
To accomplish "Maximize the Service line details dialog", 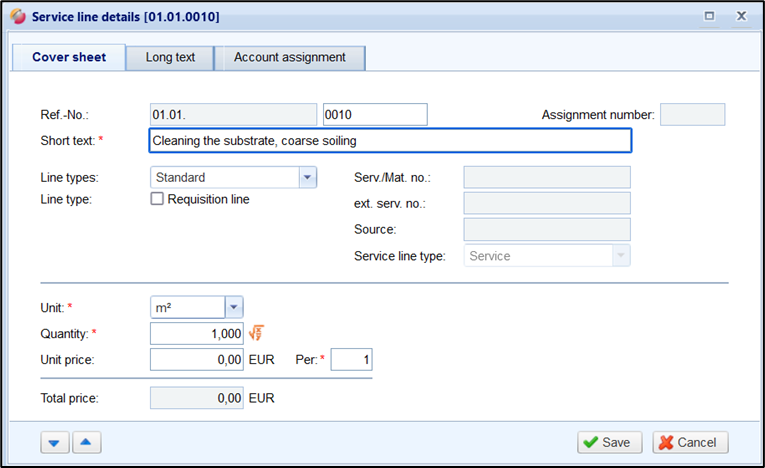I will tap(709, 17).
